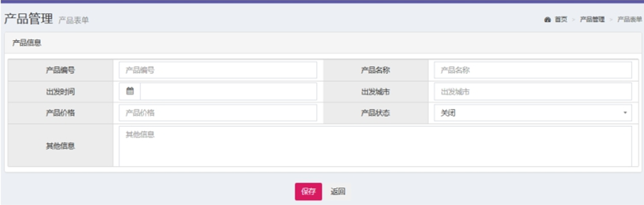The image size is (644, 205).
Task: Click the 产品管理 page title
Action: tap(29, 19)
